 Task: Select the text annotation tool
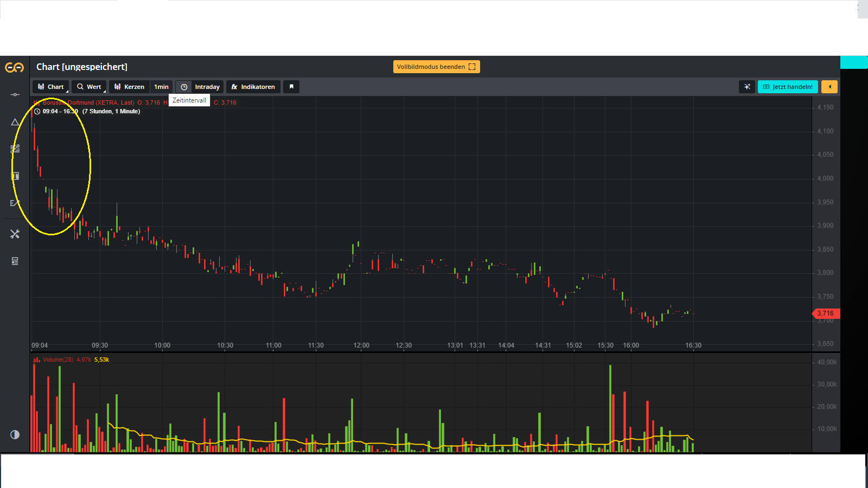point(15,176)
